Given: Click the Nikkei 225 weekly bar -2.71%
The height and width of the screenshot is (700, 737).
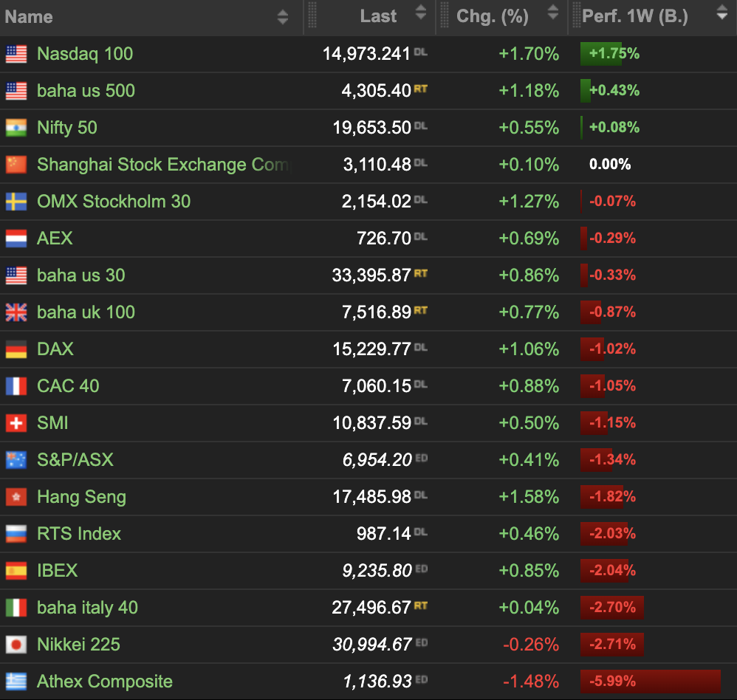Looking at the screenshot, I should (612, 644).
